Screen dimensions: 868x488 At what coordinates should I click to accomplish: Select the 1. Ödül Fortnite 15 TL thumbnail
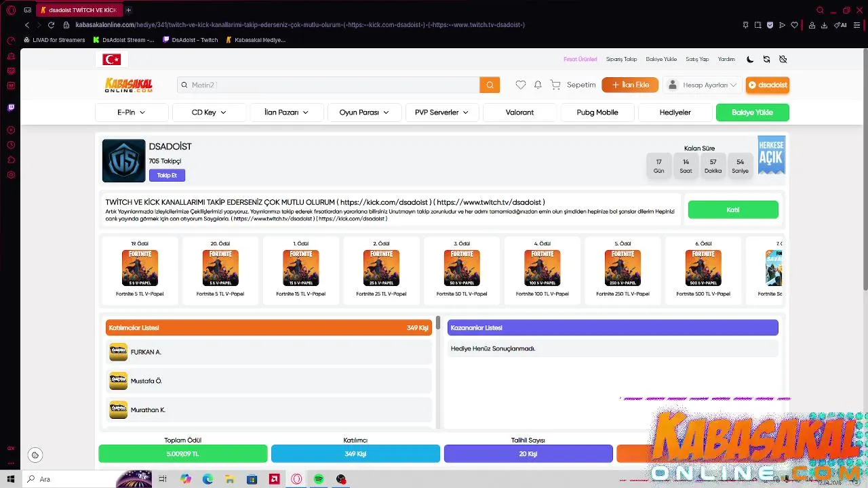click(300, 268)
